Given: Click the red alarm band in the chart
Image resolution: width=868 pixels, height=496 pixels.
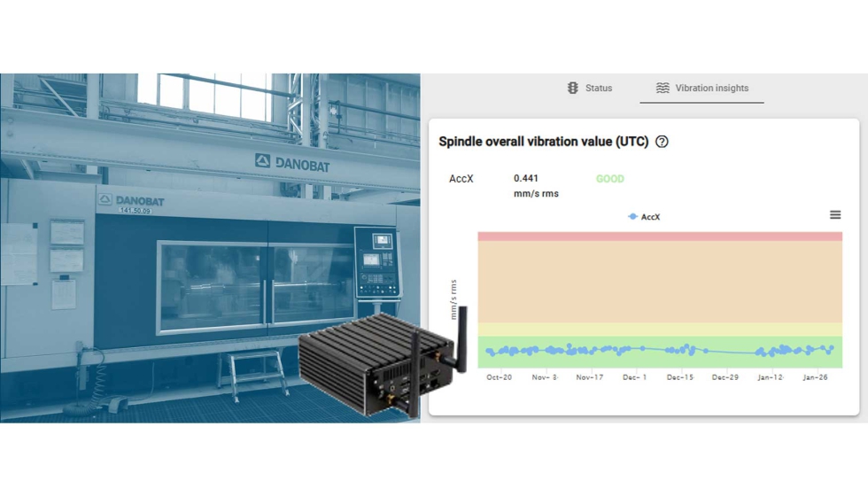Looking at the screenshot, I should tap(659, 236).
